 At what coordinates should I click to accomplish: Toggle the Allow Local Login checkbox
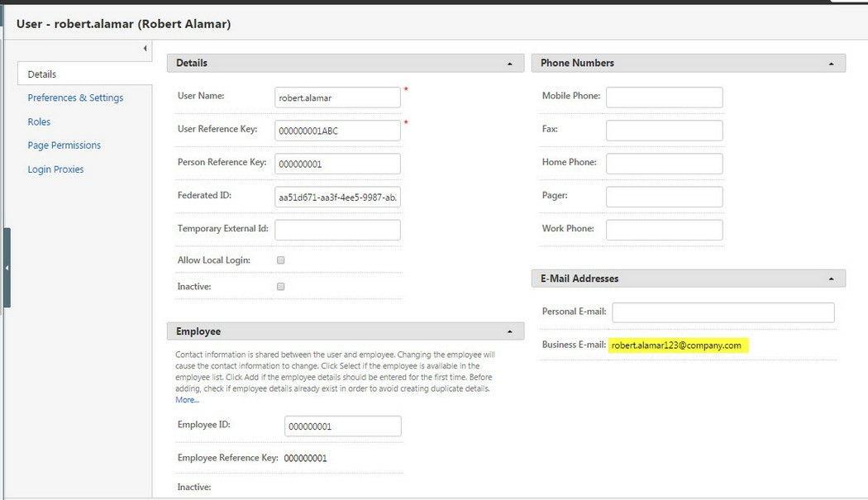click(281, 260)
